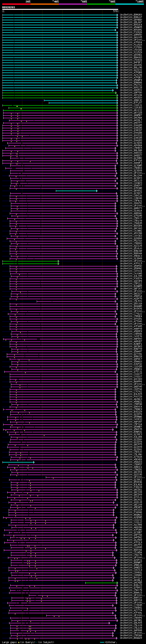Click the alignment bar for UniRef100_B9HUK0
146x644 pixels.
60,15
